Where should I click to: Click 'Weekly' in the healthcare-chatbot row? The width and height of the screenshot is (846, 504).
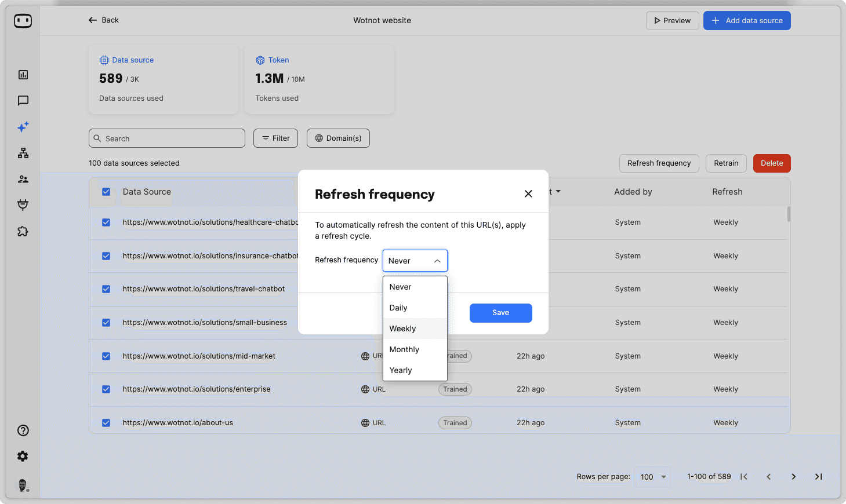(726, 222)
